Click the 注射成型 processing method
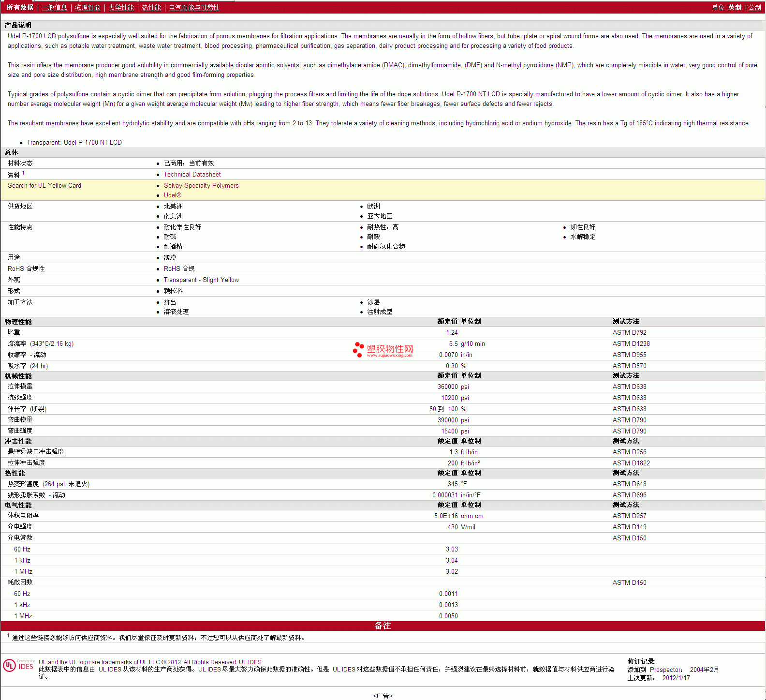This screenshot has height=700, width=766. (x=380, y=312)
